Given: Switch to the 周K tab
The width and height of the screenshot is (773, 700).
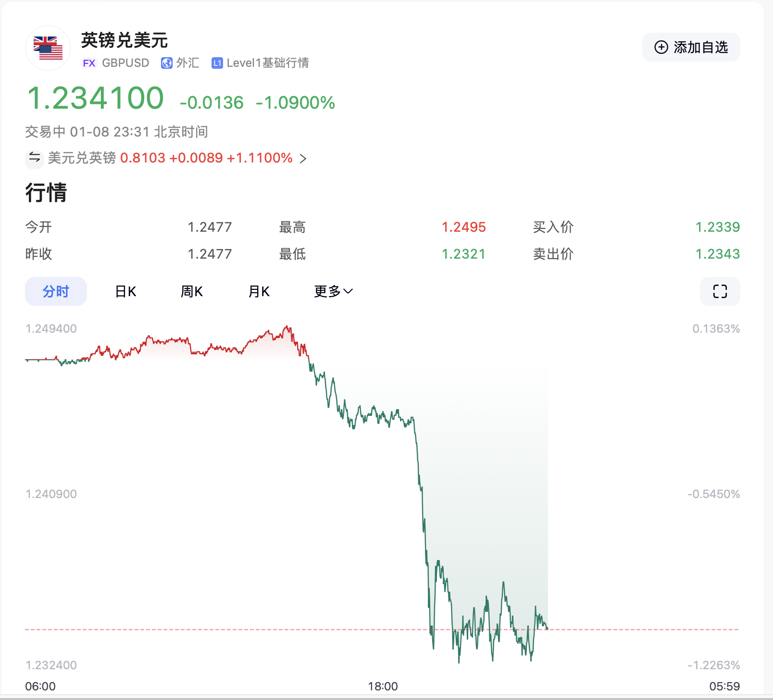Looking at the screenshot, I should tap(191, 291).
